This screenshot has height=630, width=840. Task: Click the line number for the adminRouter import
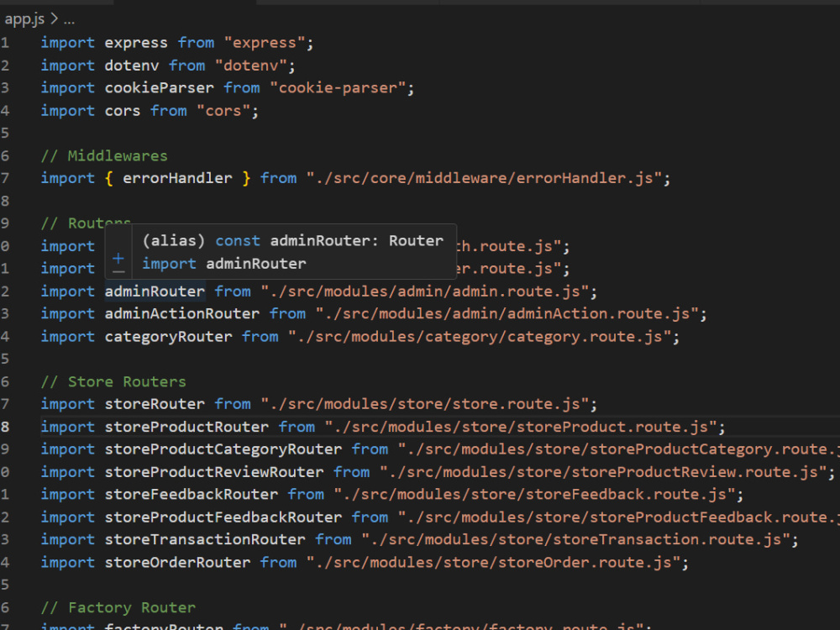coord(5,291)
